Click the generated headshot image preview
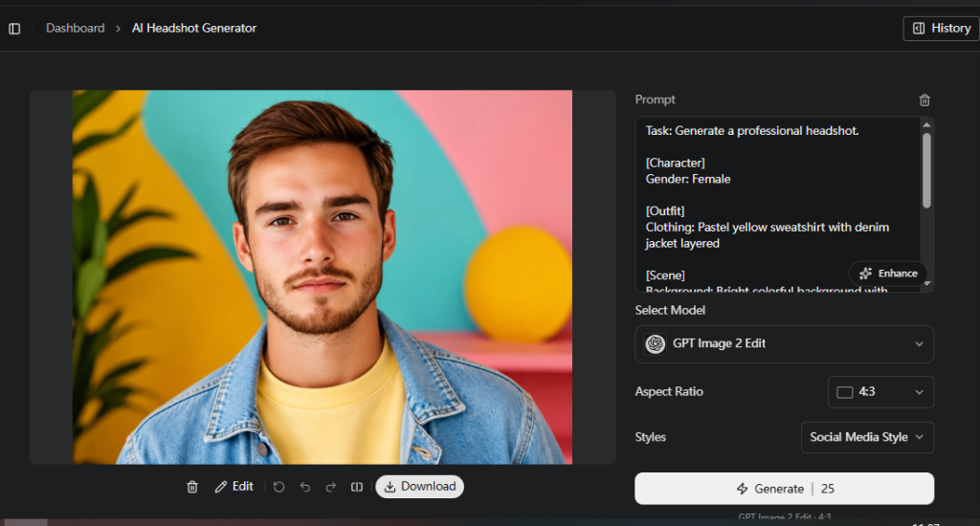 323,277
